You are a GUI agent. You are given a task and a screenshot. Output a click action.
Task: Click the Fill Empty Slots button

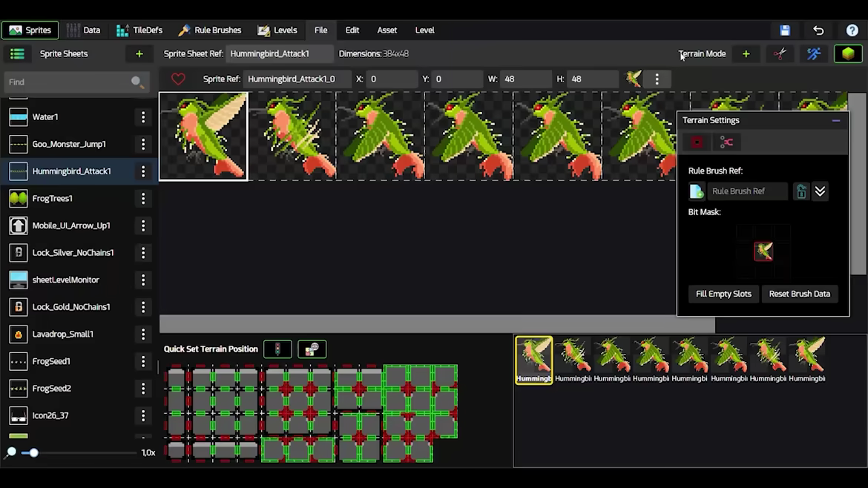(723, 294)
